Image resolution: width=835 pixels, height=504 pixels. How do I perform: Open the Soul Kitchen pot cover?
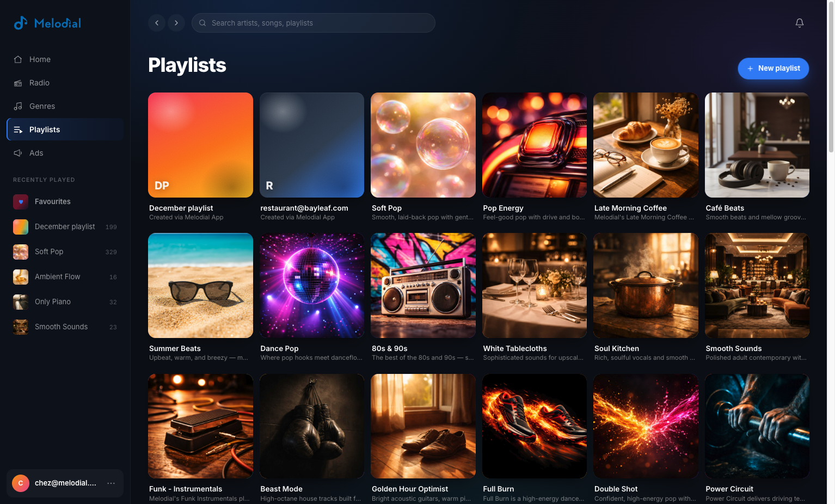pyautogui.click(x=646, y=285)
